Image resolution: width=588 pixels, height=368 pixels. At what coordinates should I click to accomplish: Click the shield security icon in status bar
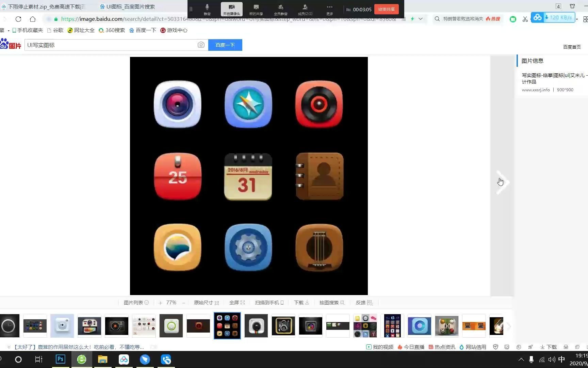tap(496, 347)
